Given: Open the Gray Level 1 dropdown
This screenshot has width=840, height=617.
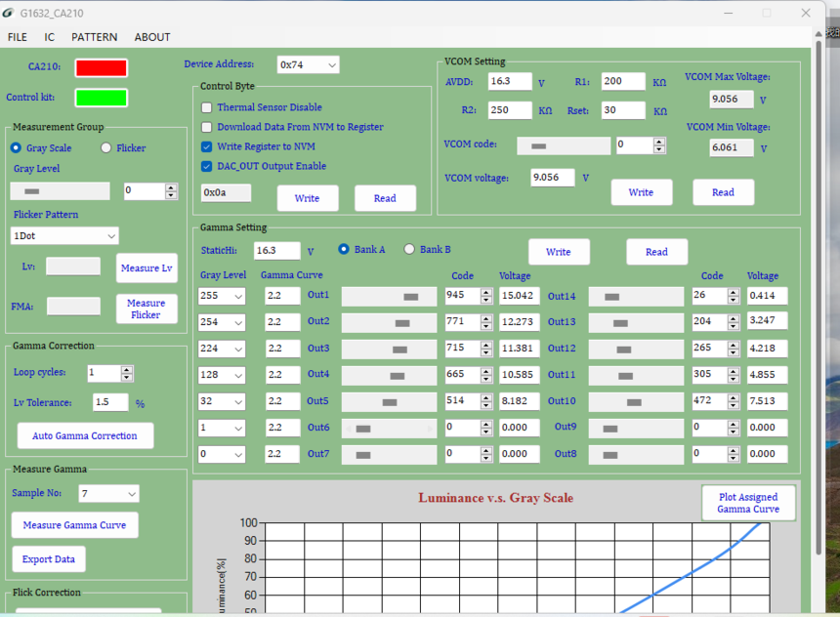Looking at the screenshot, I should 222,428.
